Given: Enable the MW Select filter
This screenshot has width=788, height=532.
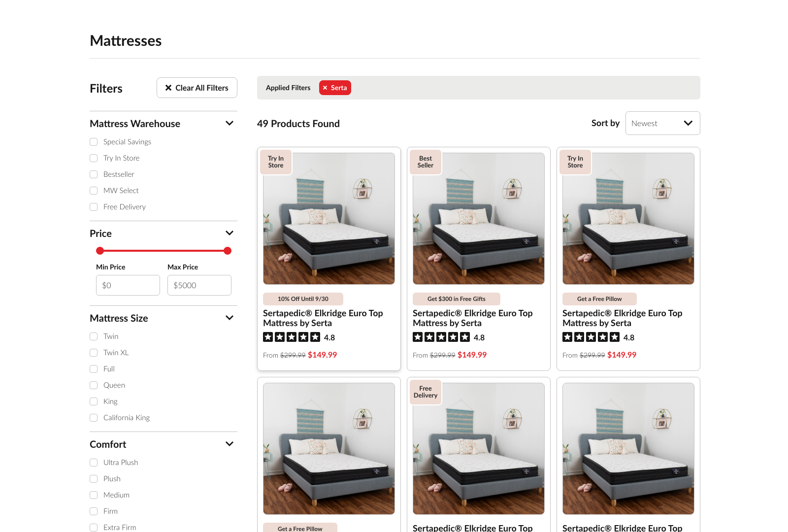Looking at the screenshot, I should pos(94,191).
